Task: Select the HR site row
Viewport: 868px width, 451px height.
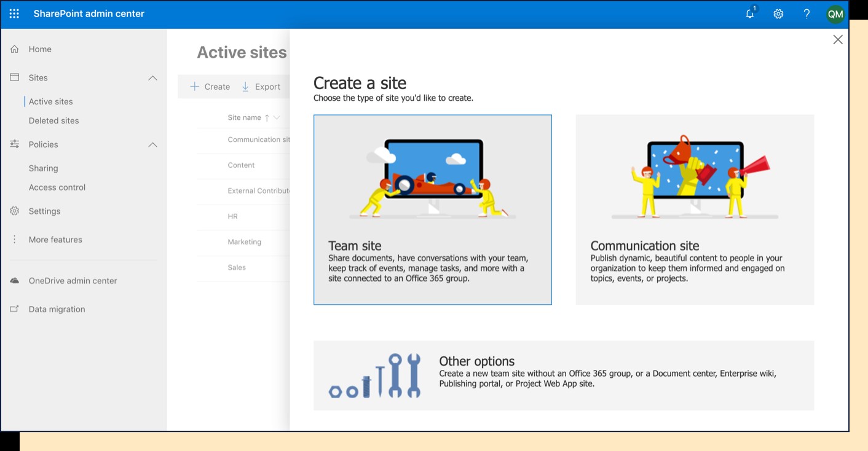Action: pos(243,216)
